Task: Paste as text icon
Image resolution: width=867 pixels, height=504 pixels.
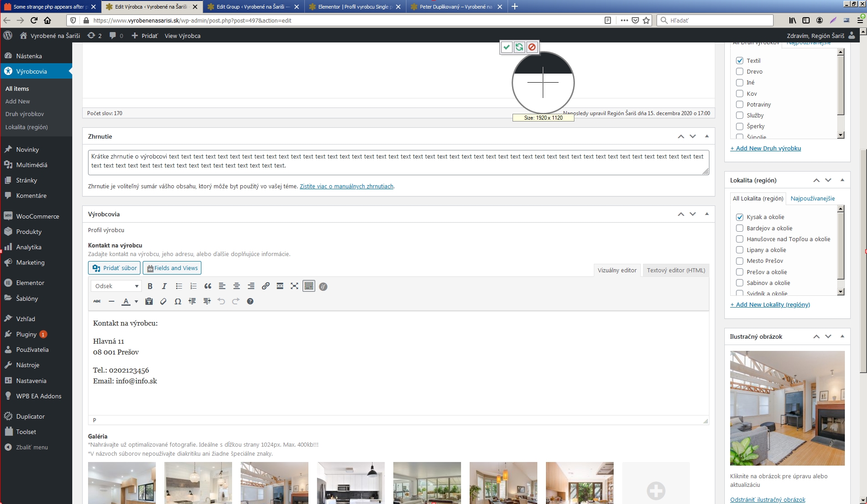Action: click(149, 301)
